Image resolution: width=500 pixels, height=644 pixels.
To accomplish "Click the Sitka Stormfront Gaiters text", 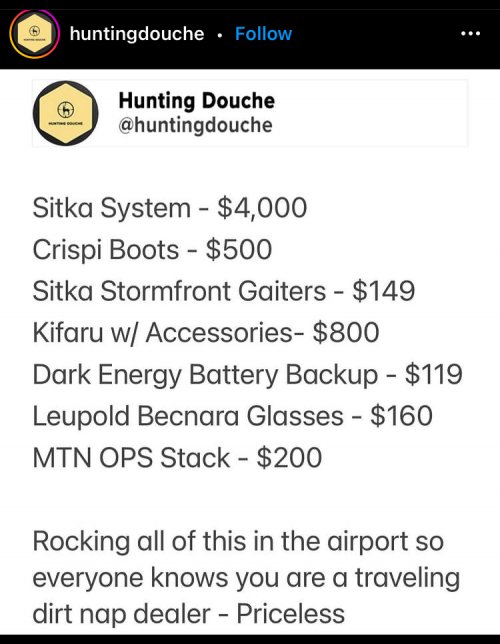I will click(179, 291).
